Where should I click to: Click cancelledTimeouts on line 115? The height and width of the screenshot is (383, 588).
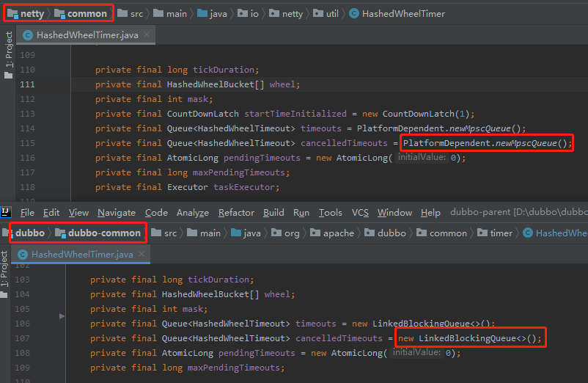tap(344, 143)
